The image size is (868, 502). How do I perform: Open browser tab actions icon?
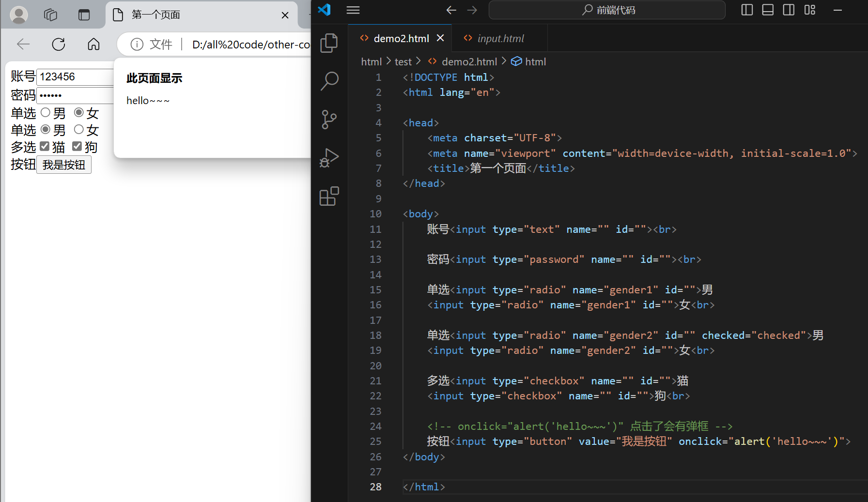84,15
